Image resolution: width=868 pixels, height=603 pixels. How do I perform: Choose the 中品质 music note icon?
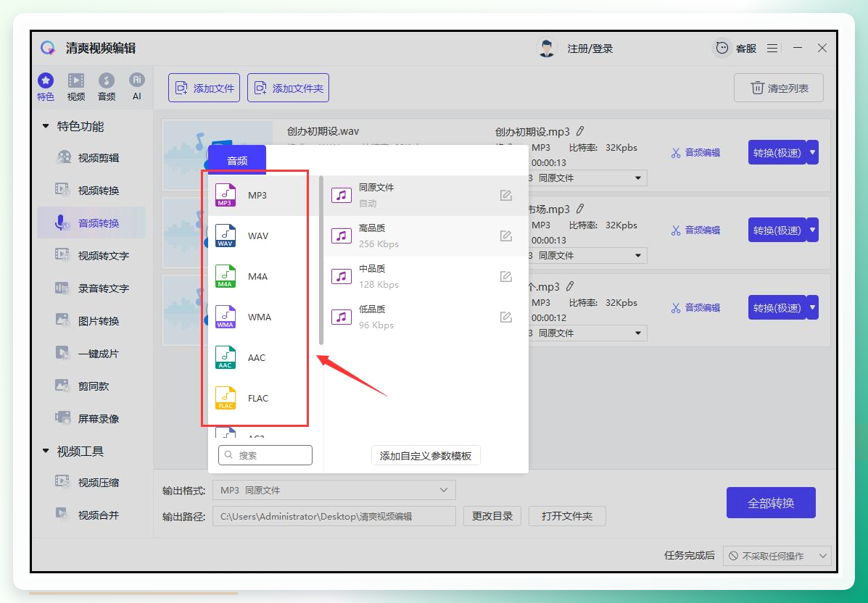click(x=342, y=276)
